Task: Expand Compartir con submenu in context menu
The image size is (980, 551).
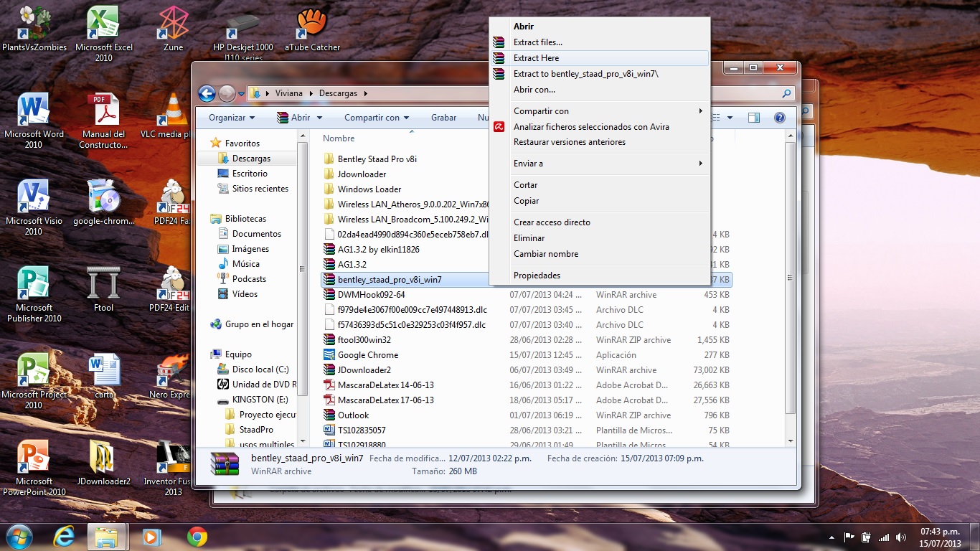Action: (x=700, y=111)
